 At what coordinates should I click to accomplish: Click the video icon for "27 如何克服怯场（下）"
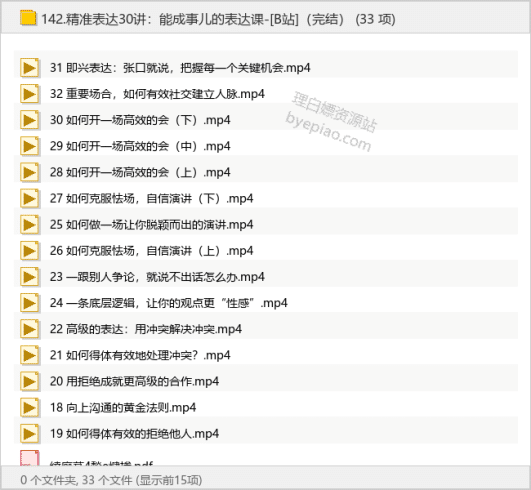(29, 198)
